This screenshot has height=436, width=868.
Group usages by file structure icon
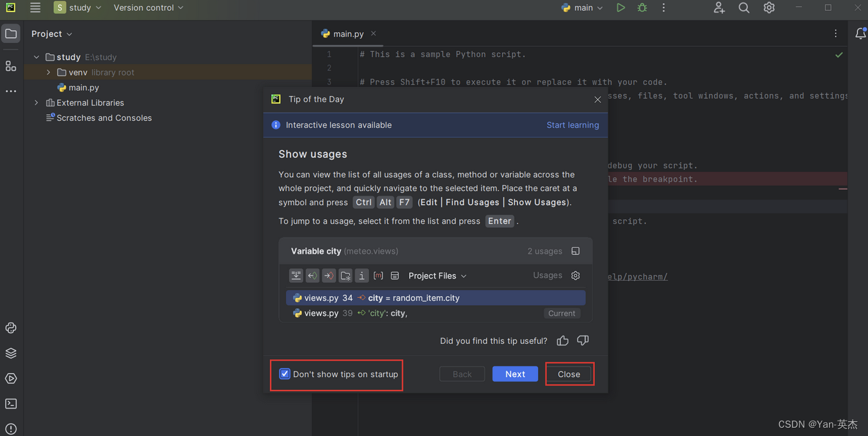(345, 275)
